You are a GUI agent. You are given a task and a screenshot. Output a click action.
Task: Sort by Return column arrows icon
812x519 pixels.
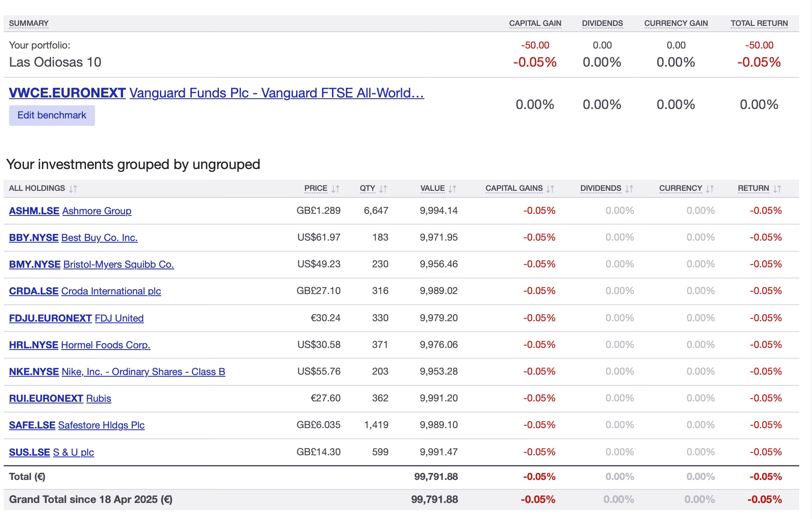pos(777,189)
